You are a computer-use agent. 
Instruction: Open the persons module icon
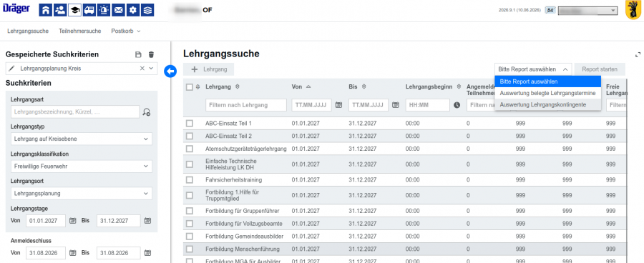(x=60, y=10)
